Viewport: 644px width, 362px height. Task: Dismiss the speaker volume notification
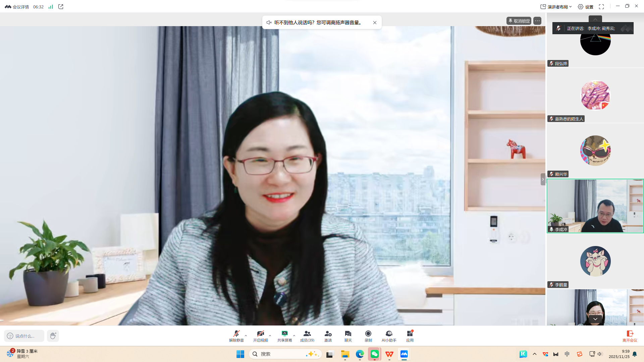[375, 22]
